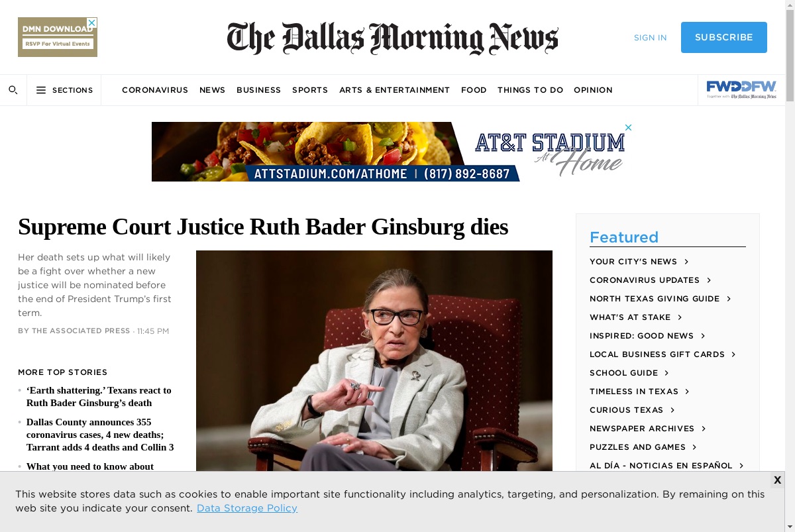Screen dimensions: 795x532
Task: Open the search magnifier icon
Action: 13,90
